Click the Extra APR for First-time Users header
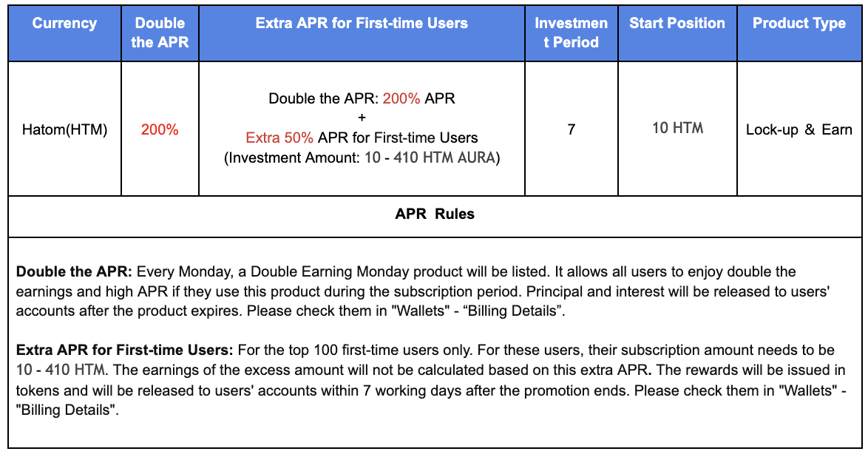Screen dimensions: 868x457 (362, 24)
